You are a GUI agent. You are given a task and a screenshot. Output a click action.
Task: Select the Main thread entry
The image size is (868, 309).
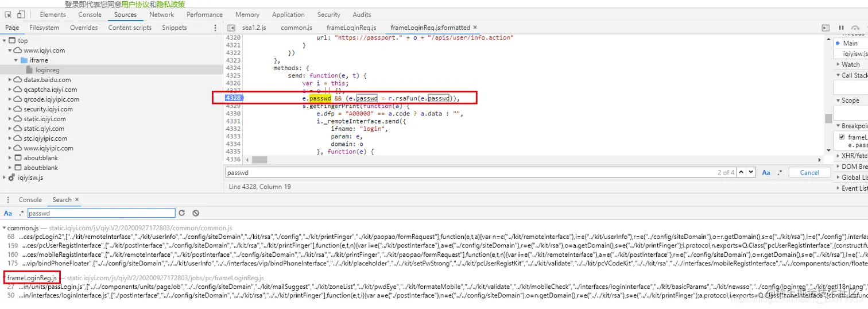pos(851,43)
